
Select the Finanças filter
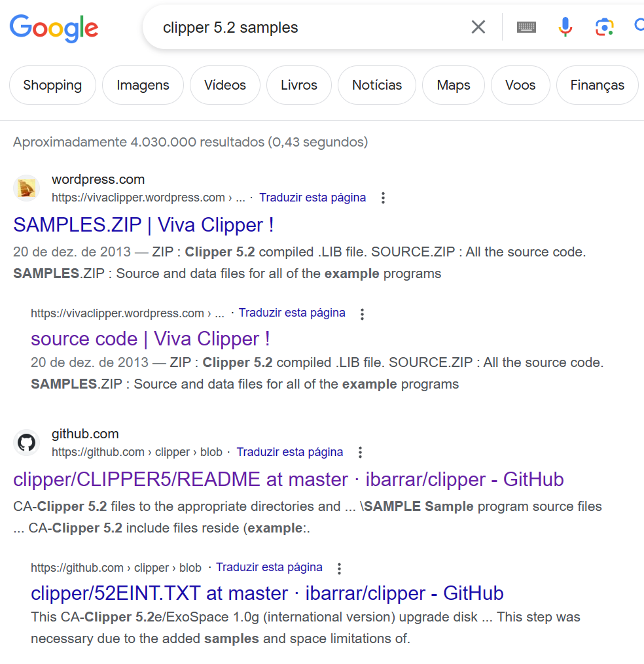(597, 85)
